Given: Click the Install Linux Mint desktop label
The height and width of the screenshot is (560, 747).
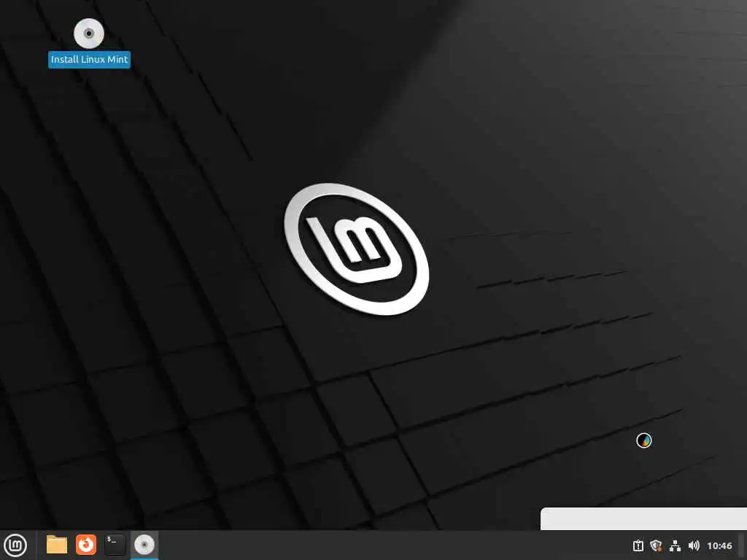Looking at the screenshot, I should click(x=89, y=60).
